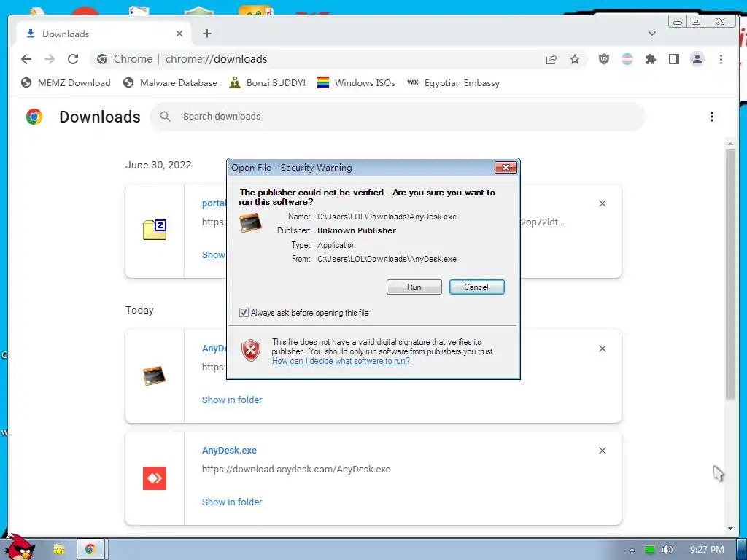Click the share page icon in address bar
The height and width of the screenshot is (560, 747).
[x=551, y=59]
